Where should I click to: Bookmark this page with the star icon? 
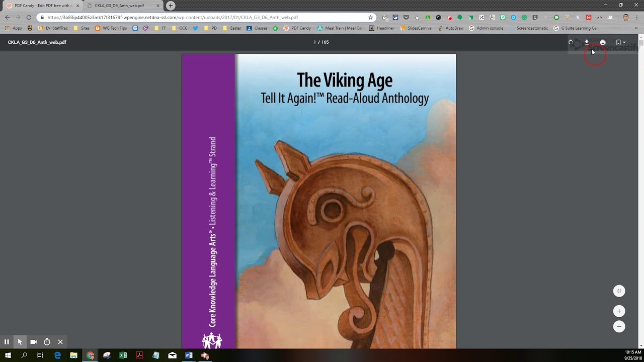pyautogui.click(x=371, y=17)
